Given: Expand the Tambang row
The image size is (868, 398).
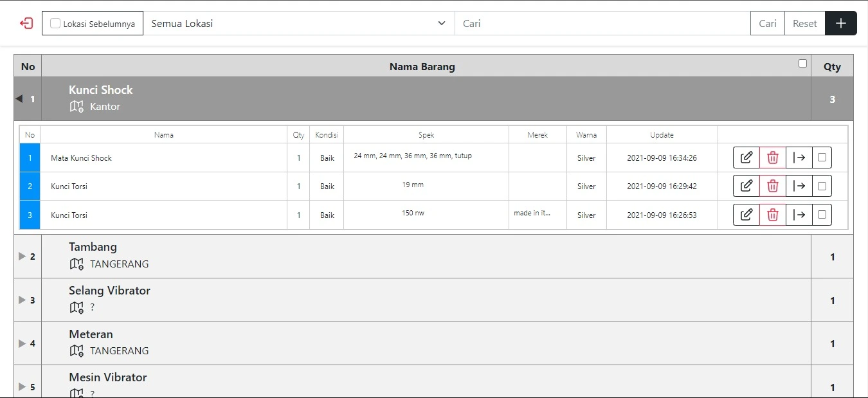Looking at the screenshot, I should pyautogui.click(x=23, y=256).
